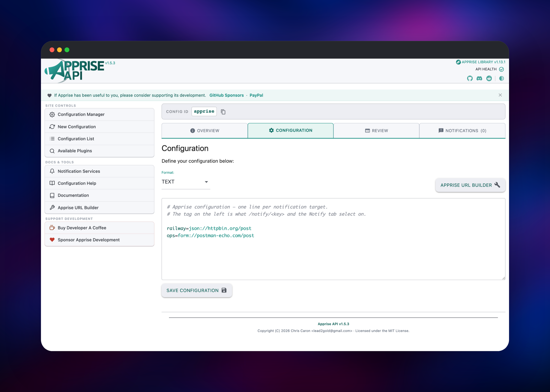Click the Documentation book icon

(52, 196)
